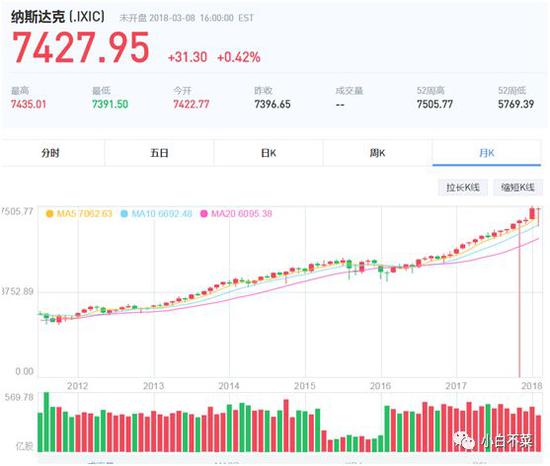Select the 月K chart tab
This screenshot has height=466, width=550.
pos(487,153)
